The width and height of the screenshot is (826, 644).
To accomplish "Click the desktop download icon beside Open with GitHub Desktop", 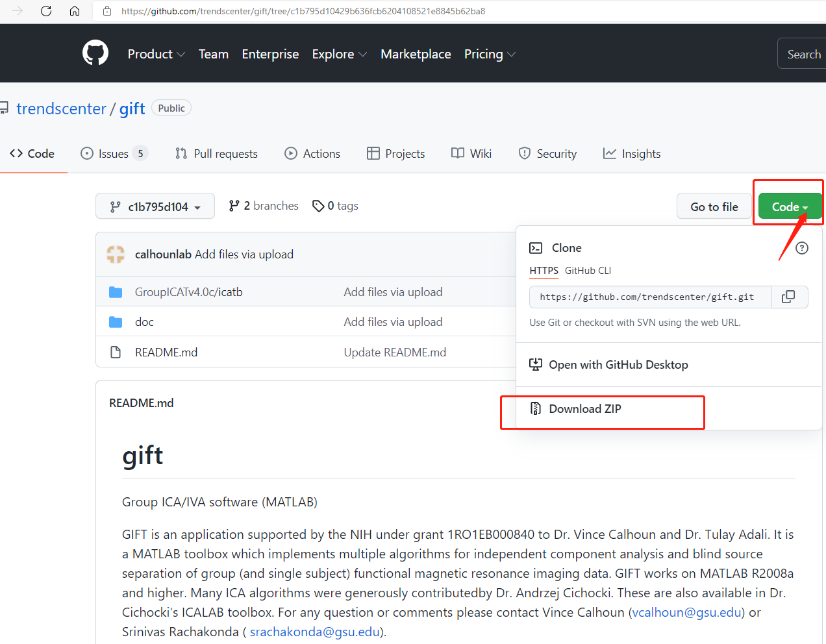I will pos(536,365).
